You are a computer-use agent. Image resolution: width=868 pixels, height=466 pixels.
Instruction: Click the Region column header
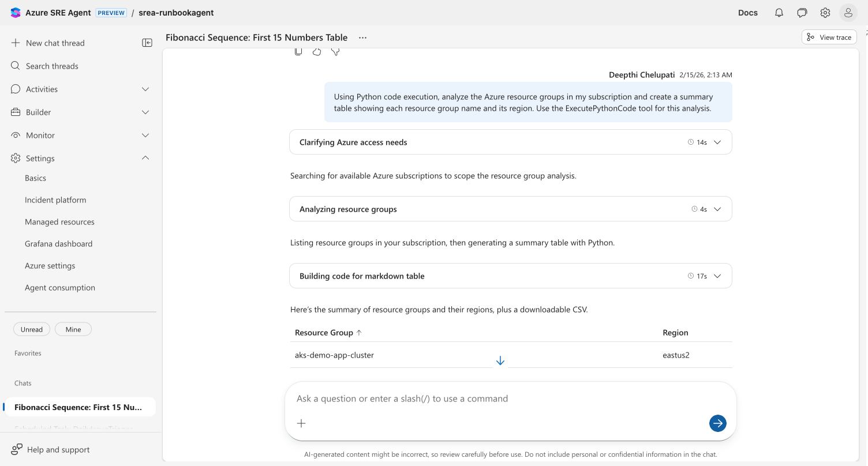coord(675,333)
